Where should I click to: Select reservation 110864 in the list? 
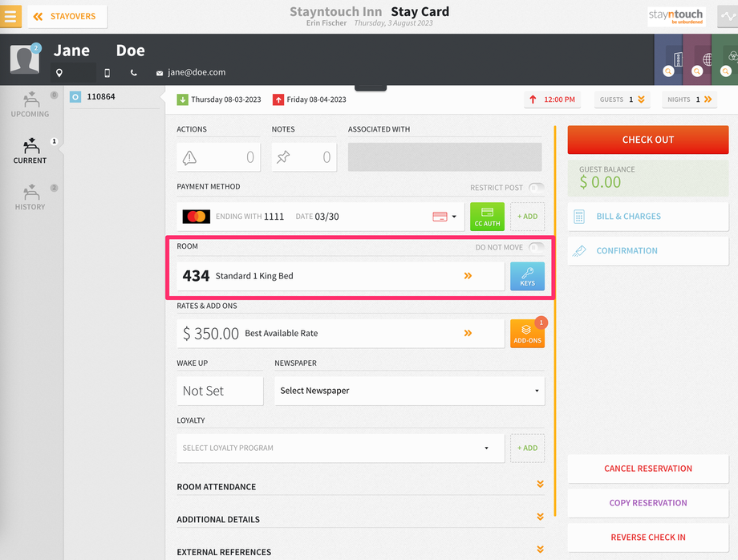tap(115, 97)
